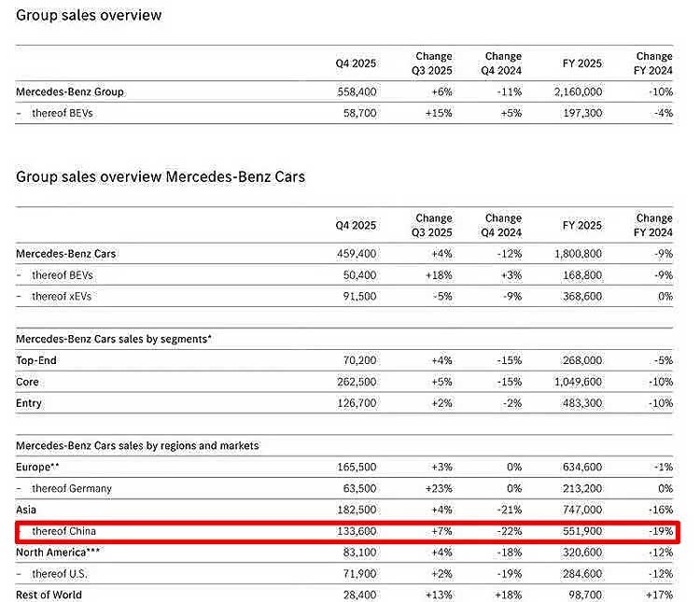Select the 551,900 China FY 2025 value
This screenshot has width=700, height=602.
[580, 531]
